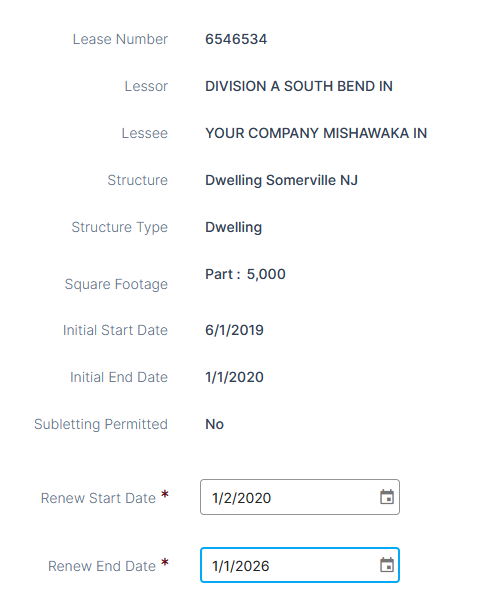The width and height of the screenshot is (504, 616).
Task: Click the Lessee value YOUR COMPANY MISHAWAKA IN
Action: (x=316, y=133)
